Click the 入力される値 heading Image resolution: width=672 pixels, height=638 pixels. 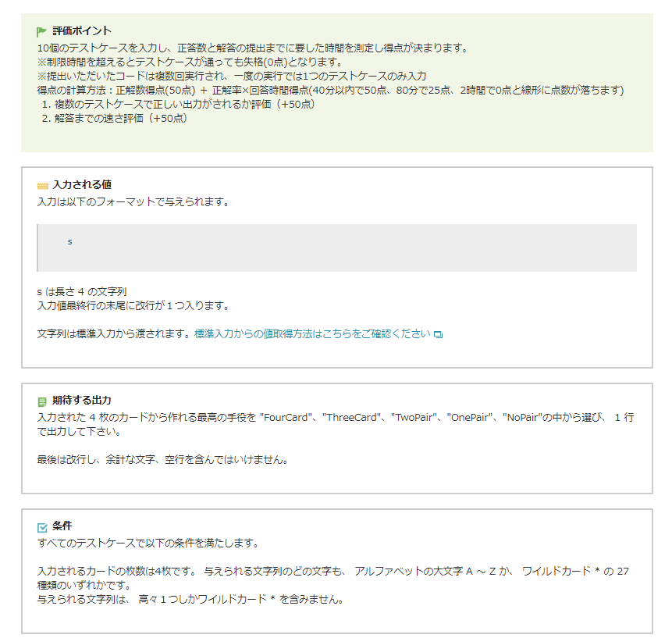pyautogui.click(x=81, y=185)
